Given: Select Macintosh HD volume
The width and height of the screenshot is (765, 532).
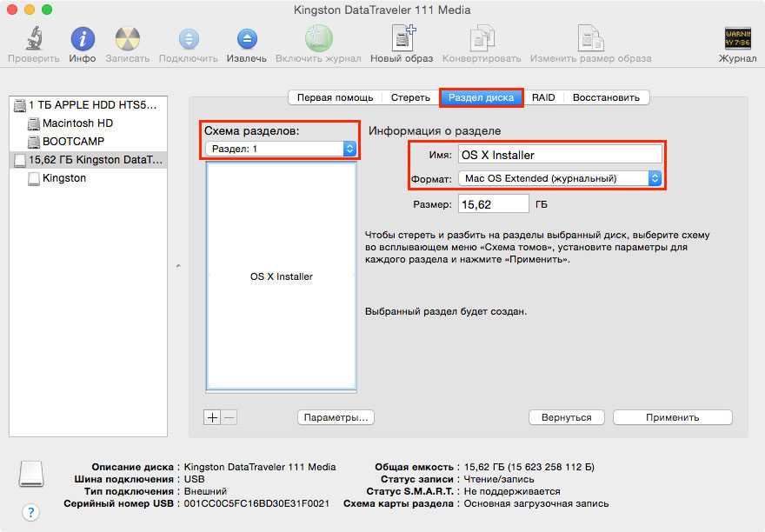Looking at the screenshot, I should [x=88, y=123].
